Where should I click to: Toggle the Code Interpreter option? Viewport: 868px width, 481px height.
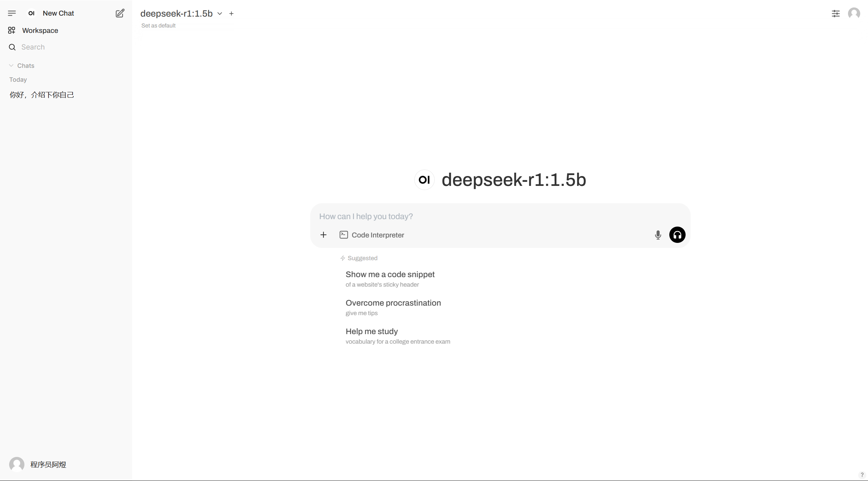372,235
